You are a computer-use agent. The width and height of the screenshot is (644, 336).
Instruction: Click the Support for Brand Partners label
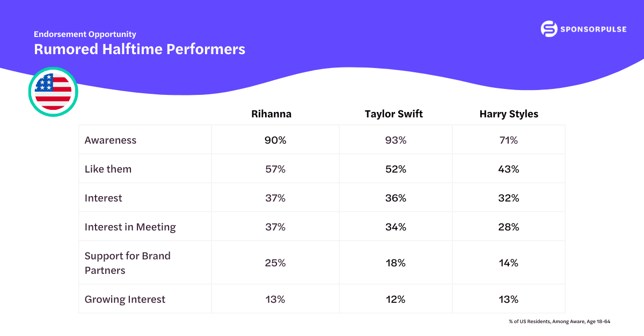(x=128, y=263)
